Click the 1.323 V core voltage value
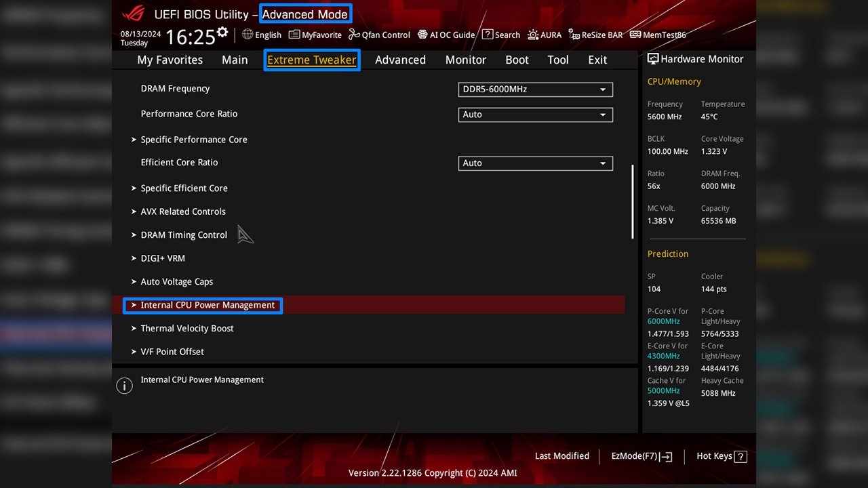Viewport: 868px width, 488px height. tap(714, 151)
